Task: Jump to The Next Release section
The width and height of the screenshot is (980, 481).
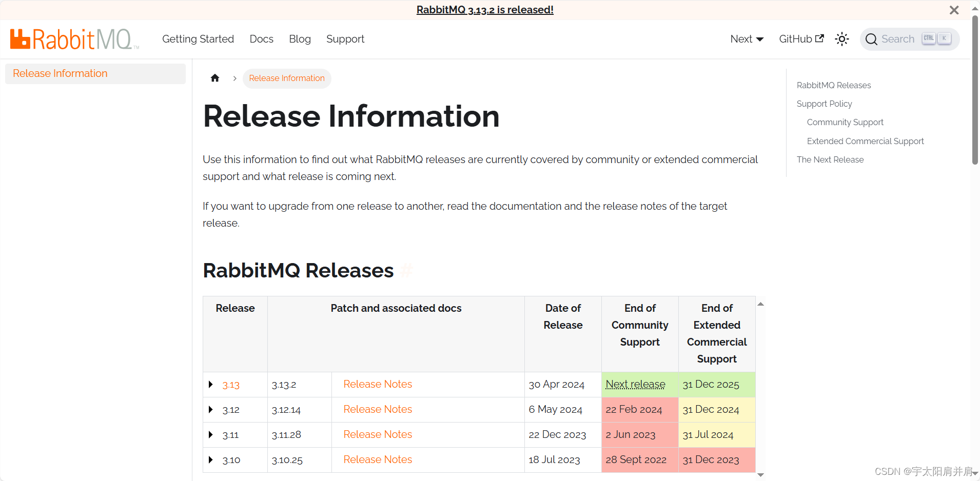Action: (830, 159)
